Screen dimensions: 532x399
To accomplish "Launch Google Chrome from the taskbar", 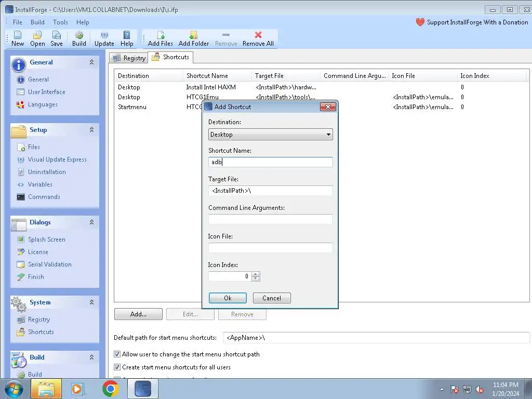I will click(x=110, y=389).
